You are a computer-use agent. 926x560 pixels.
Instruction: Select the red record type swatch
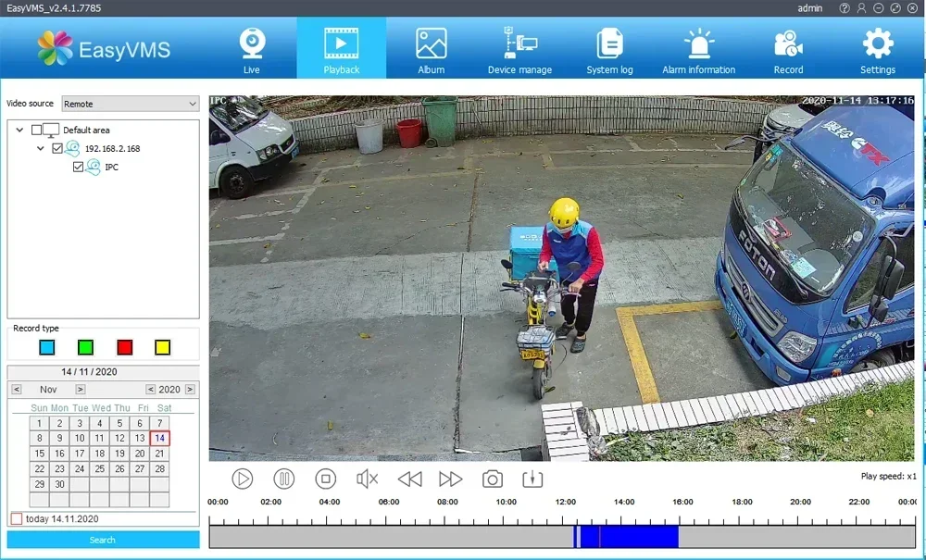125,347
